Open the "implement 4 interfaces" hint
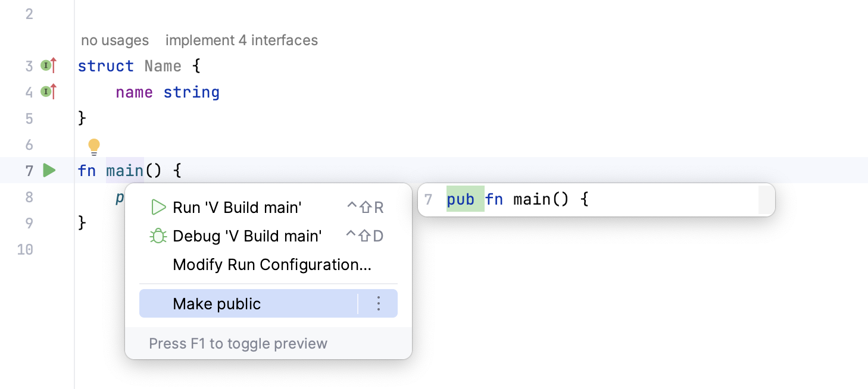 (x=241, y=40)
